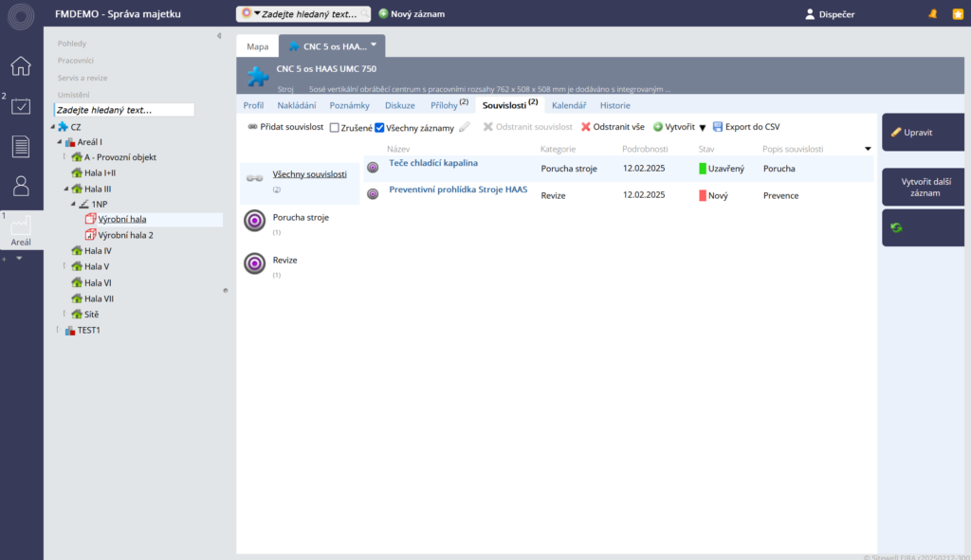The height and width of the screenshot is (560, 971).
Task: Click Vytvořit další záznam button
Action: 923,187
